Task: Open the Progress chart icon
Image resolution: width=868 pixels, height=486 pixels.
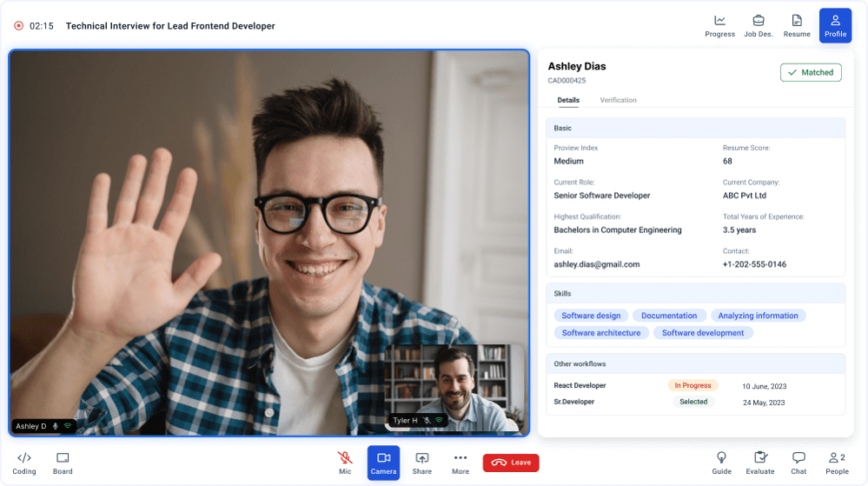Action: (x=719, y=25)
